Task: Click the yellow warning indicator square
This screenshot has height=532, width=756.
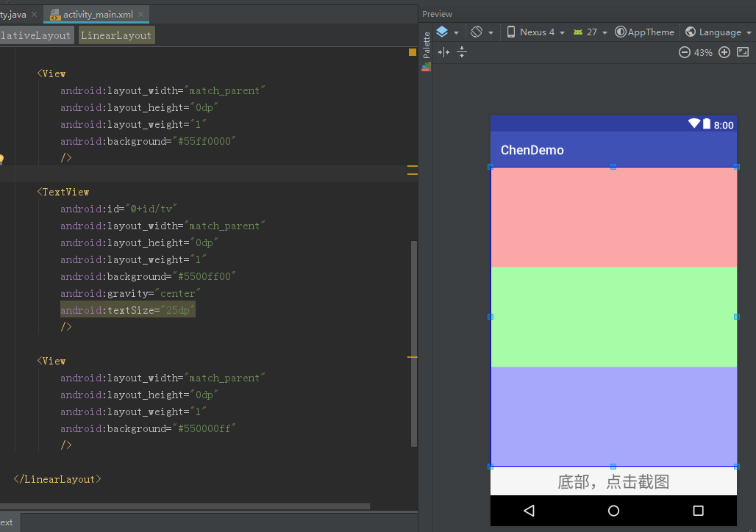Action: [413, 52]
